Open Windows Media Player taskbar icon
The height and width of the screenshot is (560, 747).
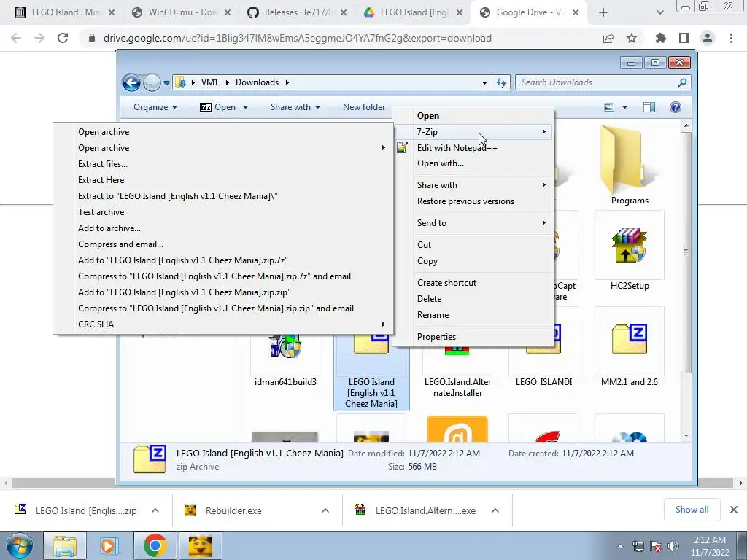(x=109, y=545)
